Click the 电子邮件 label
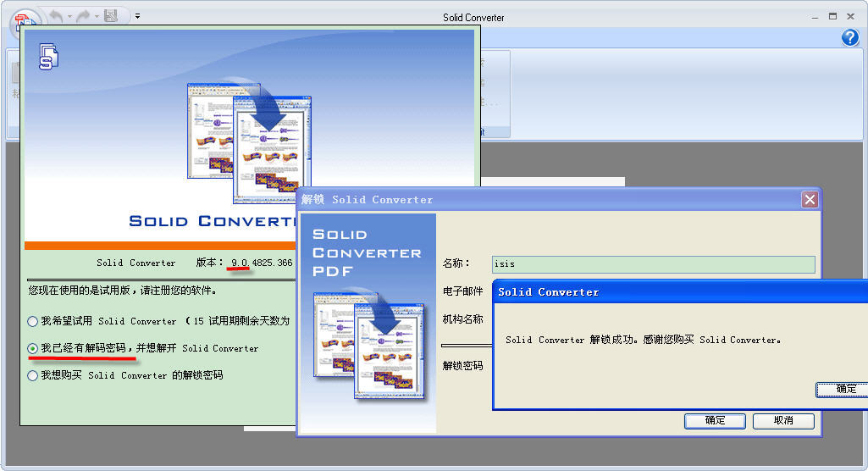The width and height of the screenshot is (868, 471). click(x=462, y=291)
